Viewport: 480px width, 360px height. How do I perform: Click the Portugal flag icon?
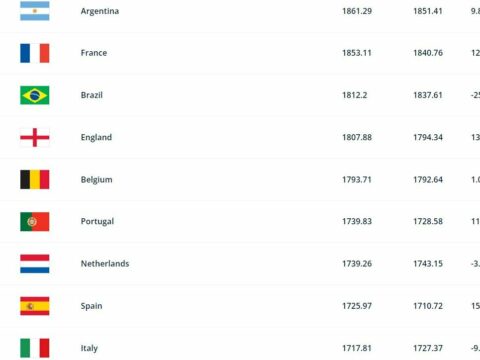click(x=35, y=222)
